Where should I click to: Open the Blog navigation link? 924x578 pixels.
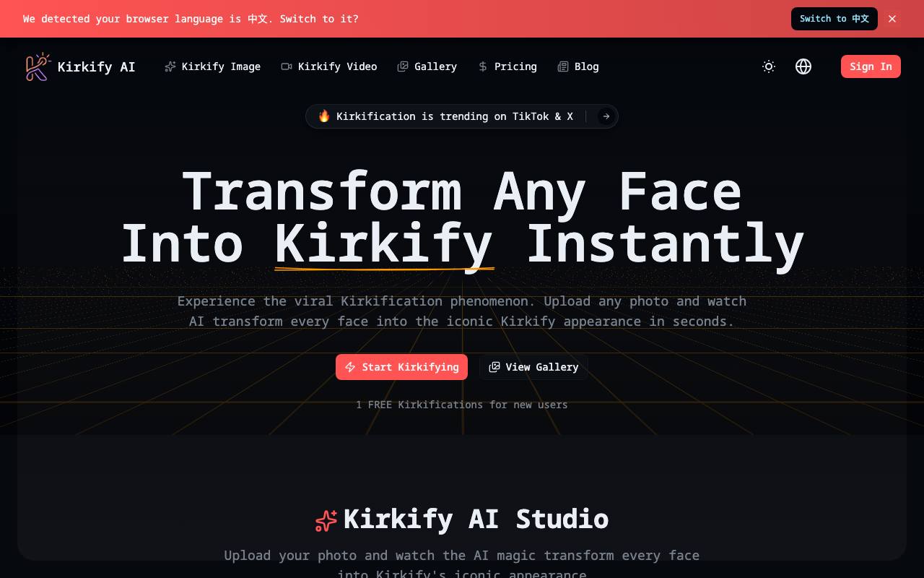point(578,66)
